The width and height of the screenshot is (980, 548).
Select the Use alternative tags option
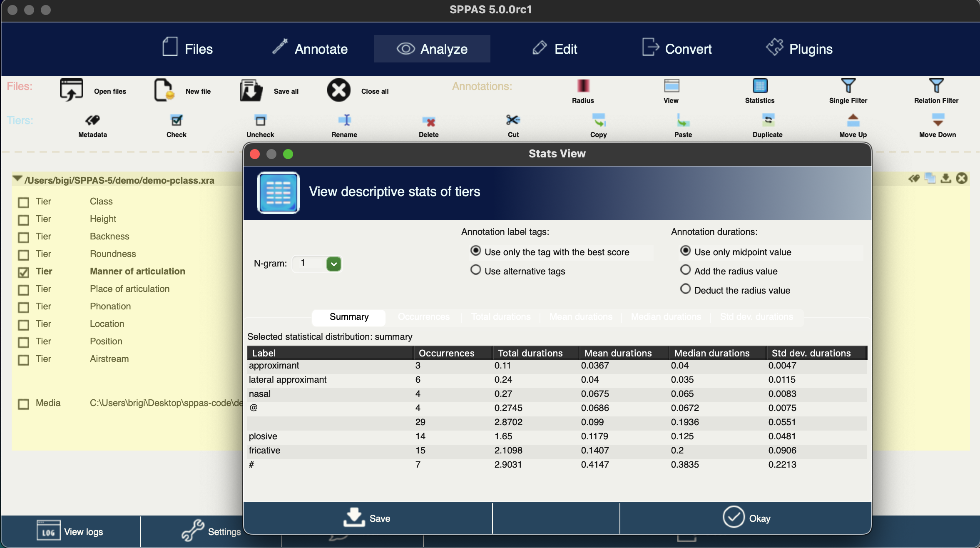[x=476, y=270]
